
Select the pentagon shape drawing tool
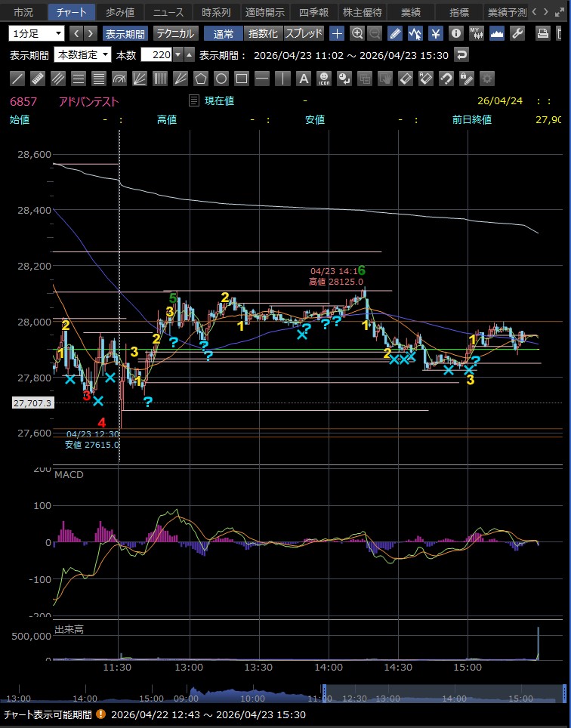click(x=201, y=79)
